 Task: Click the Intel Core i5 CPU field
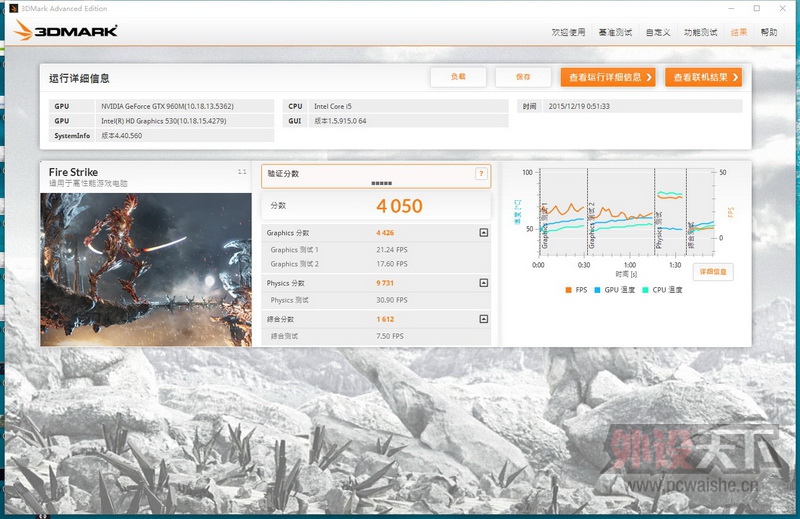pyautogui.click(x=408, y=106)
